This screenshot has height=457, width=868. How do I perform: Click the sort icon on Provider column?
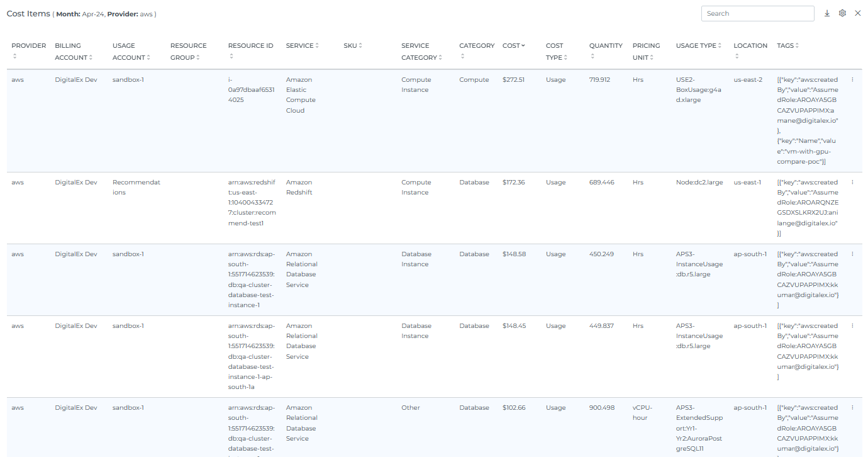(14, 57)
